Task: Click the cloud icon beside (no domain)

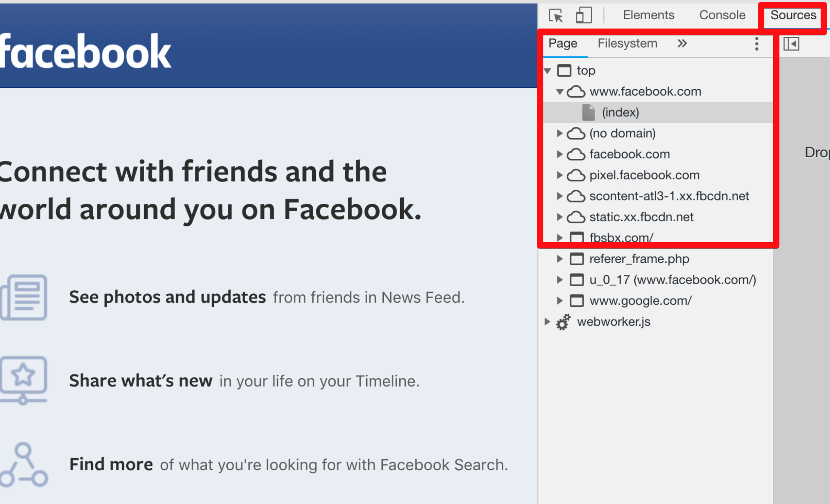Action: [x=576, y=134]
